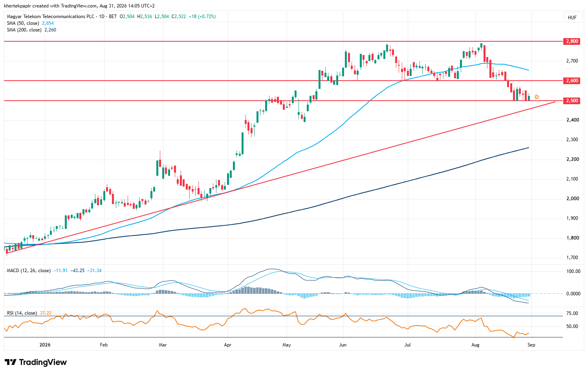Click the 2,400 price axis label
The width and height of the screenshot is (588, 374).
(572, 120)
